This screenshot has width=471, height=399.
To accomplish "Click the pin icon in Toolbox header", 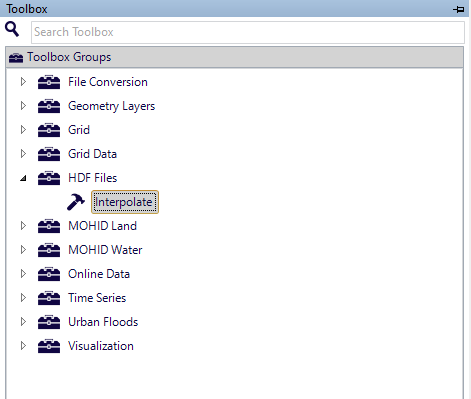I will 459,9.
